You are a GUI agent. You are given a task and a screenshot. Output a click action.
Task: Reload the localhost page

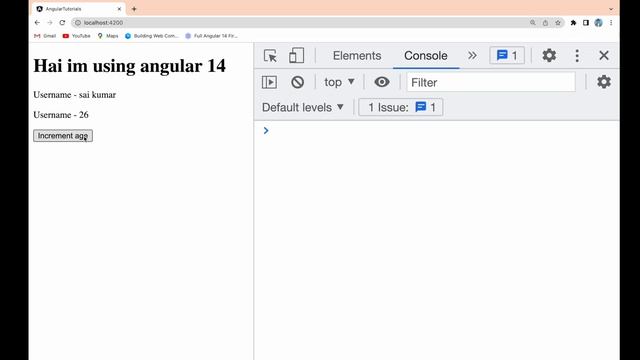point(62,22)
